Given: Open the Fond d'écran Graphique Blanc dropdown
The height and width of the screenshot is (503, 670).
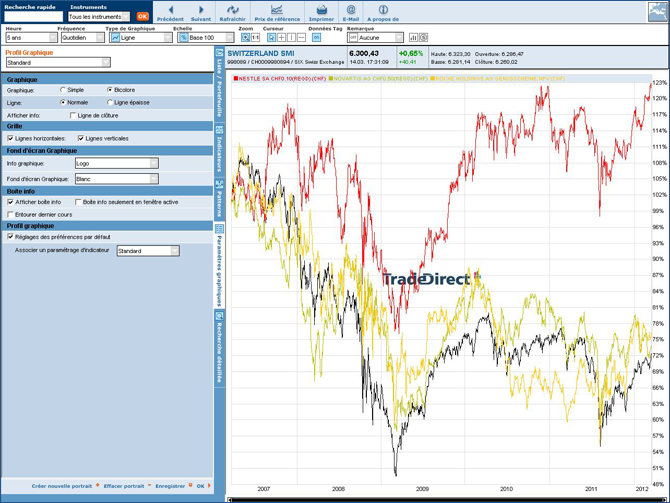Looking at the screenshot, I should 117,179.
